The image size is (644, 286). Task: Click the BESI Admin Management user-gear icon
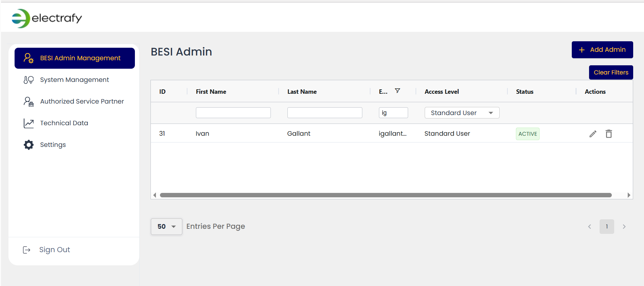click(x=28, y=58)
